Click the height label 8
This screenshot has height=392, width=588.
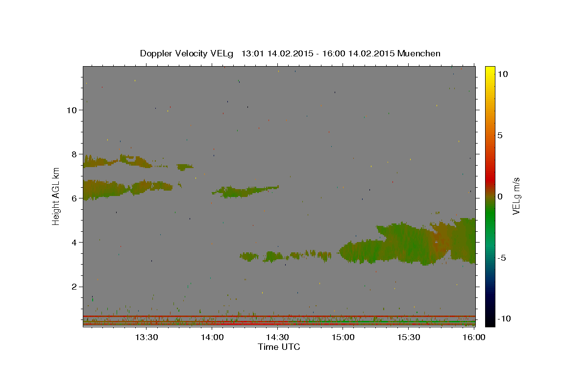[74, 154]
